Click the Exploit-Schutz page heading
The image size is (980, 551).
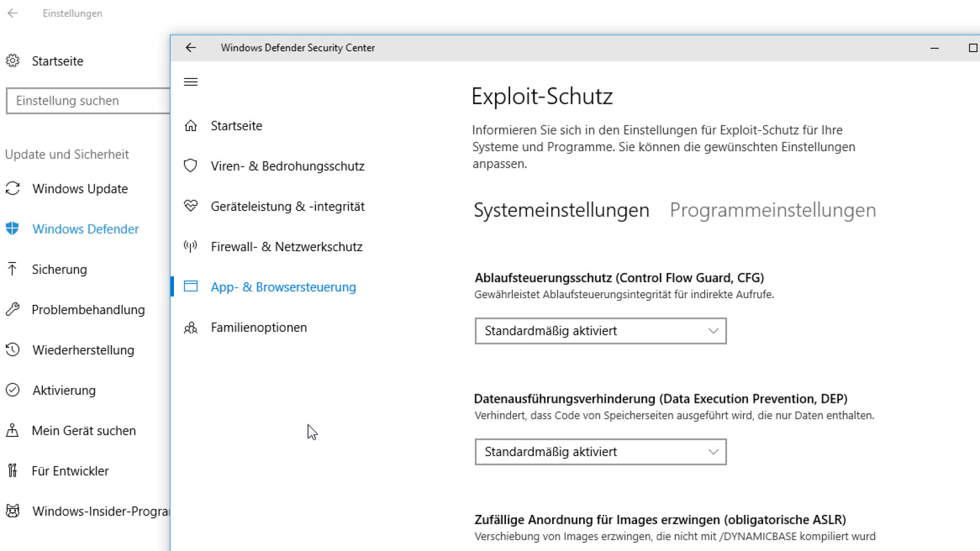coord(542,97)
